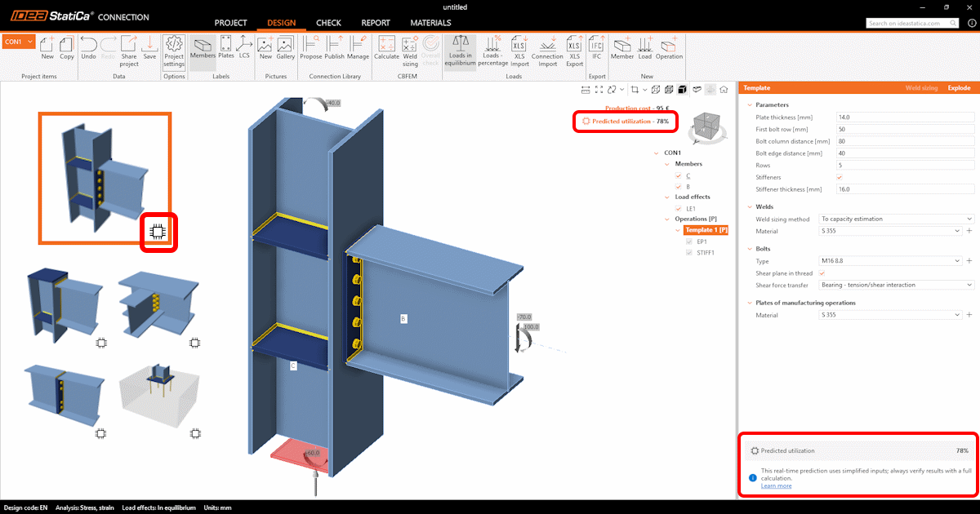
Task: Open the Weld sizing method dropdown
Action: (x=897, y=219)
